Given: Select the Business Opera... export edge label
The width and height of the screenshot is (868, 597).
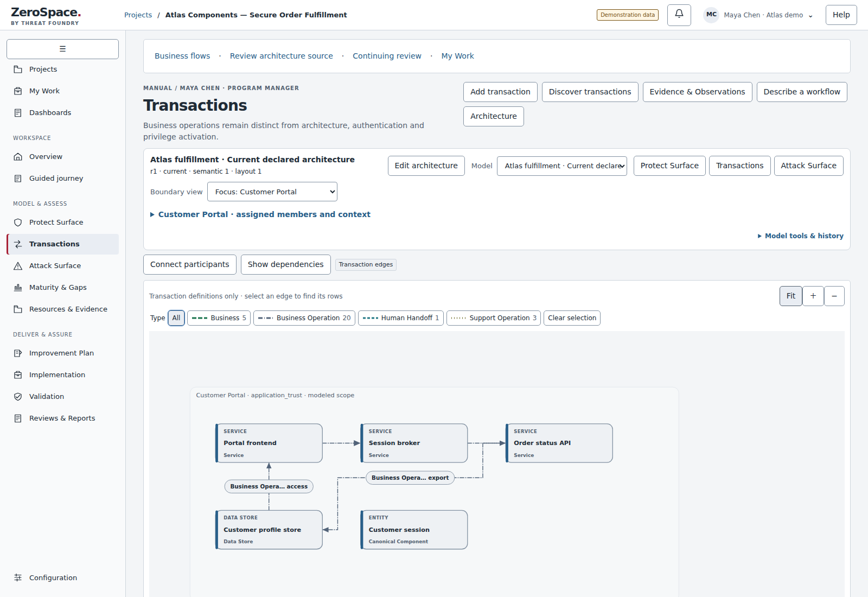Looking at the screenshot, I should coord(410,478).
